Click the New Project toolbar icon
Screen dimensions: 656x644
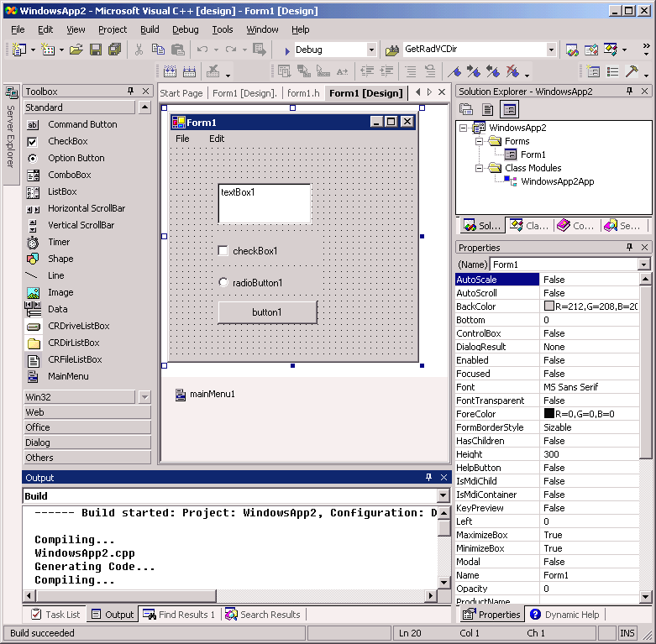(x=18, y=50)
